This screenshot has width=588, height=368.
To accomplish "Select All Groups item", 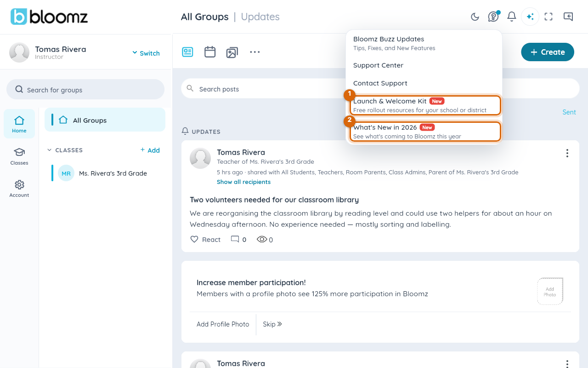I will [x=105, y=120].
